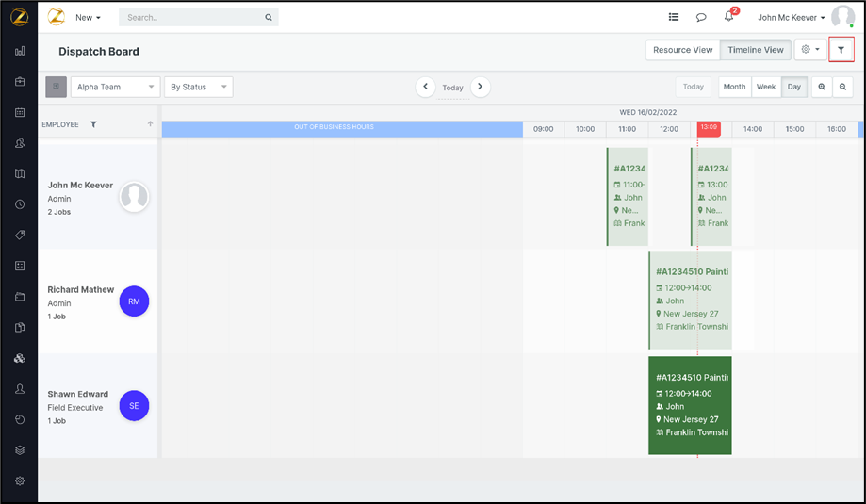This screenshot has height=504, width=866.
Task: Select the Month view
Action: [735, 87]
